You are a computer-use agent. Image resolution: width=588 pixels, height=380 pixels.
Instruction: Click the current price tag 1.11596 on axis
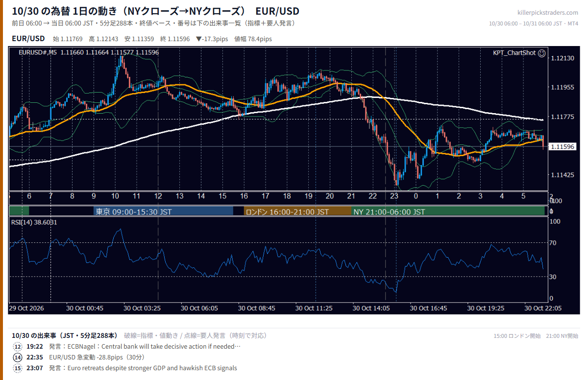(x=563, y=146)
